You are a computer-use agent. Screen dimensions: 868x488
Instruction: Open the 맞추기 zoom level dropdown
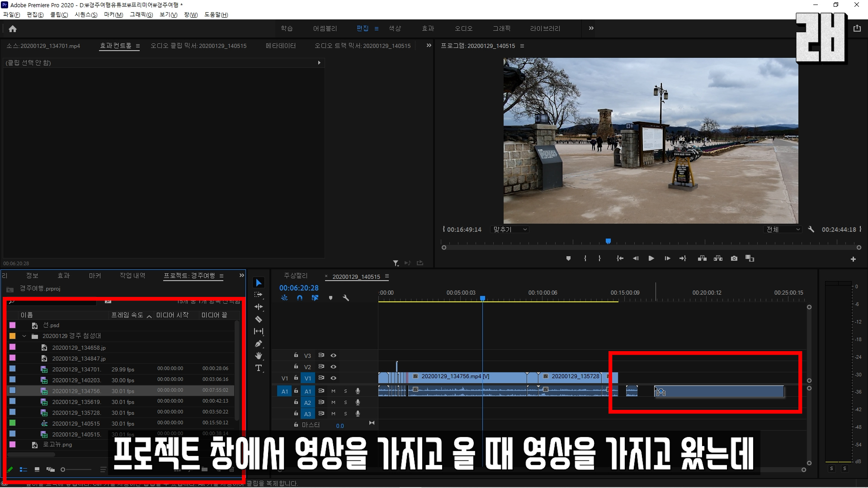[x=510, y=230]
